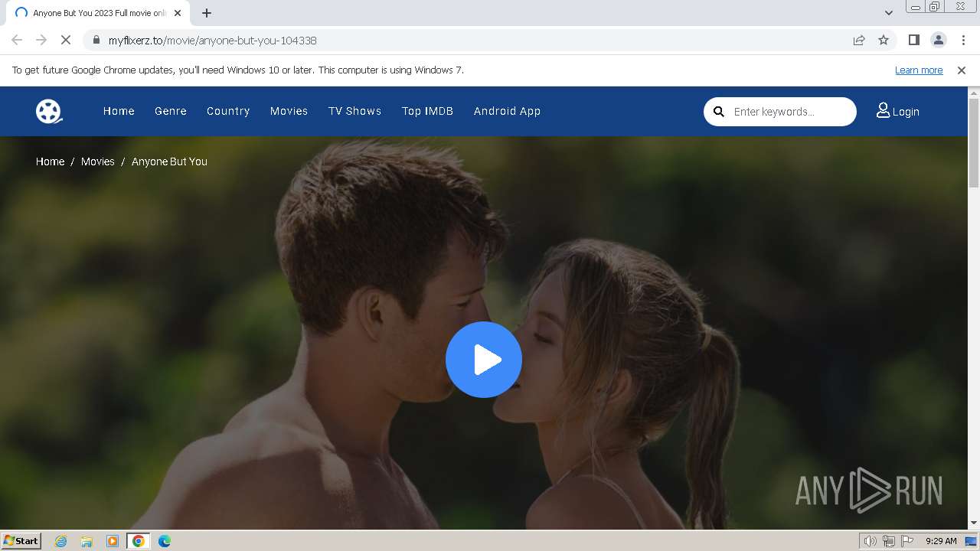980x551 pixels.
Task: Play the Anyone But You movie
Action: (484, 360)
